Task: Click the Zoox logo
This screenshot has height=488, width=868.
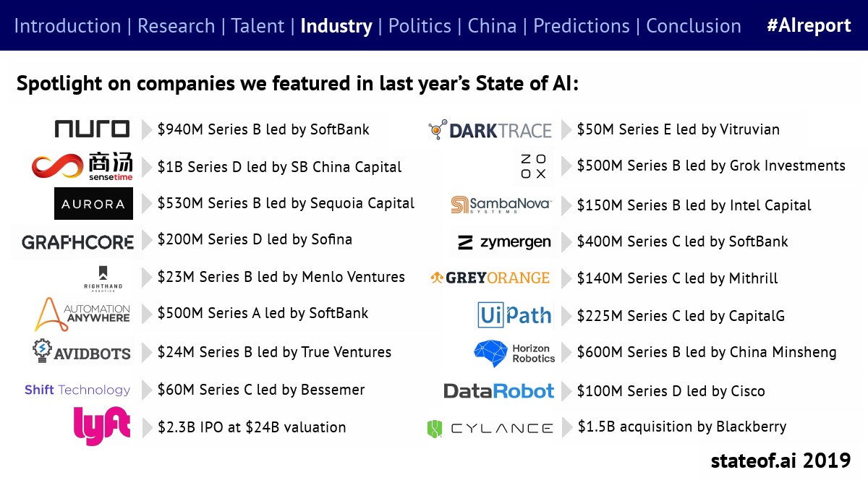Action: tap(532, 166)
